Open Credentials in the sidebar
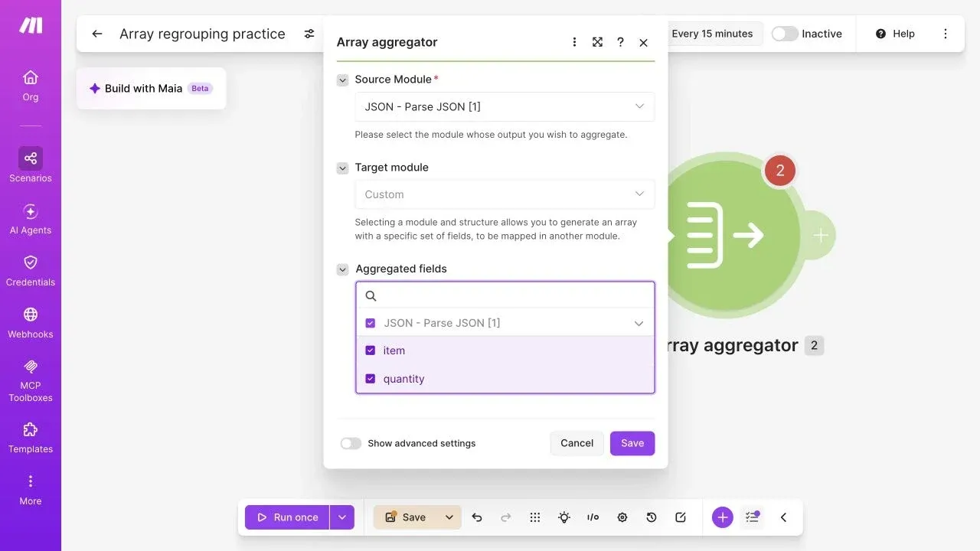The image size is (980, 551). click(31, 271)
